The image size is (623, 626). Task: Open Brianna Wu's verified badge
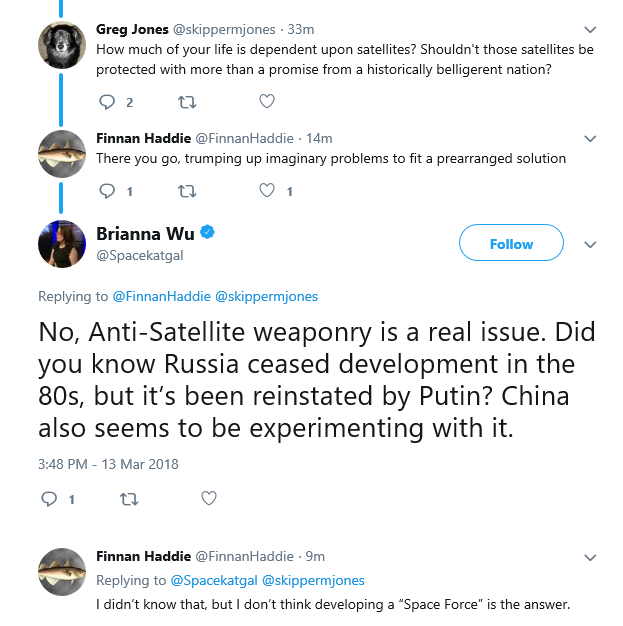click(207, 232)
